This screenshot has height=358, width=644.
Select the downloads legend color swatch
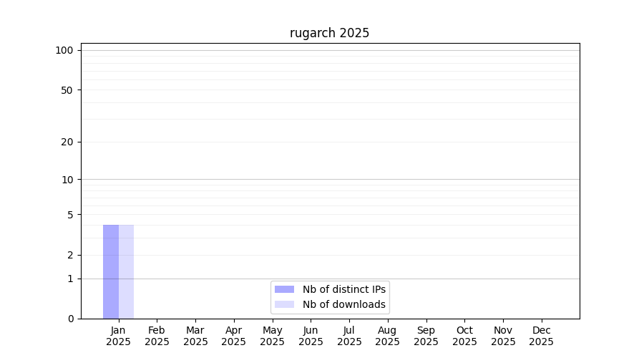coord(284,304)
